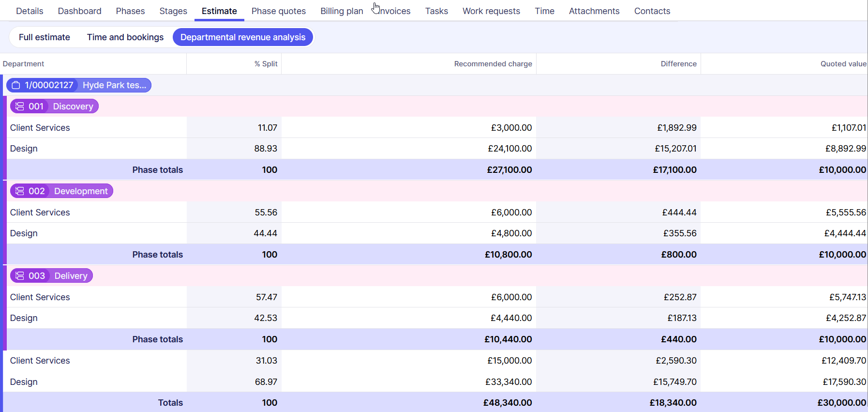Image resolution: width=868 pixels, height=412 pixels.
Task: Select Development Client Services split 55.56
Action: point(266,213)
